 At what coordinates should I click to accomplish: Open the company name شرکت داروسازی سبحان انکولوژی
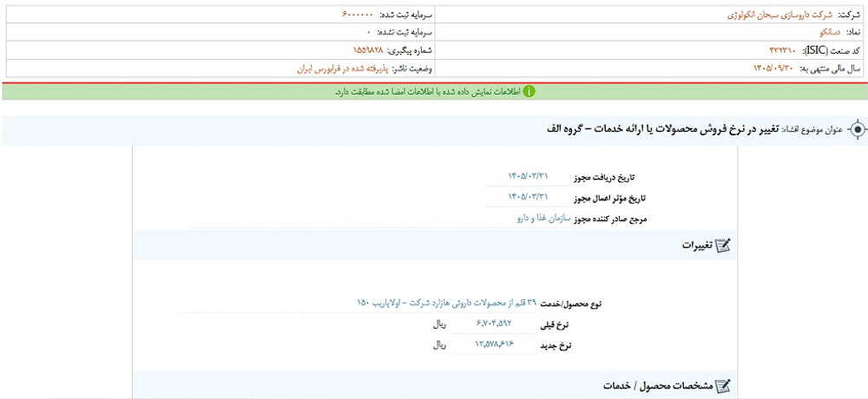779,16
